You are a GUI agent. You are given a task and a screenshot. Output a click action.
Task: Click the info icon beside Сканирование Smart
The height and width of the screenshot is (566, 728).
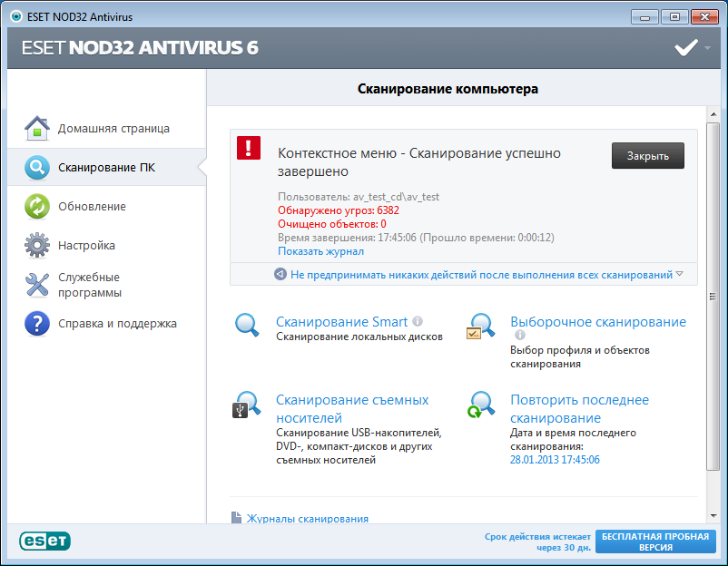tap(418, 321)
